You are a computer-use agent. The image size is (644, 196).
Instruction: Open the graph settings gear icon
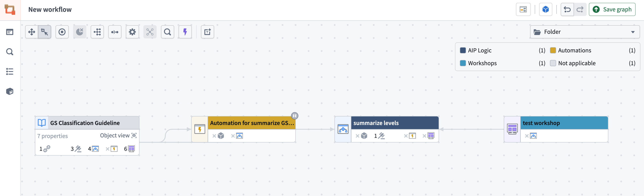(132, 32)
